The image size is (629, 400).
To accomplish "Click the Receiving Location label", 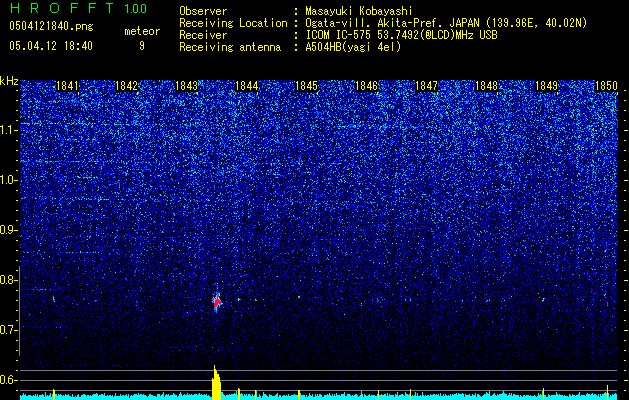I will 233,23.
